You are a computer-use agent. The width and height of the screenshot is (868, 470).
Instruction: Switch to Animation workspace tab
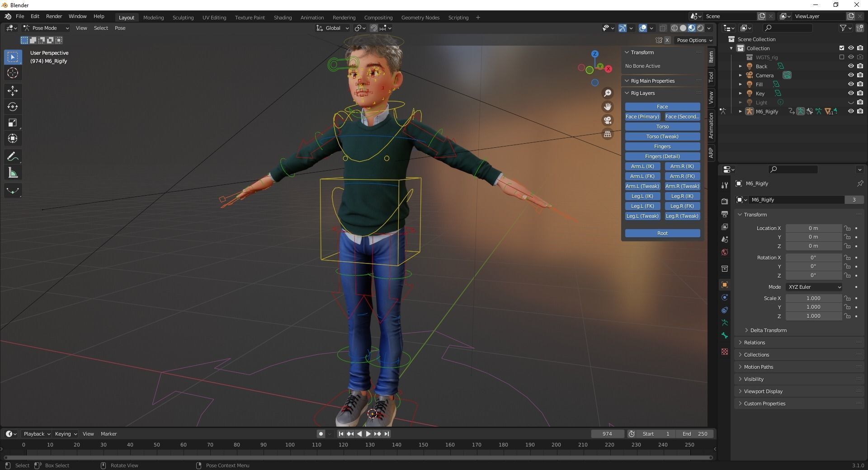click(312, 18)
